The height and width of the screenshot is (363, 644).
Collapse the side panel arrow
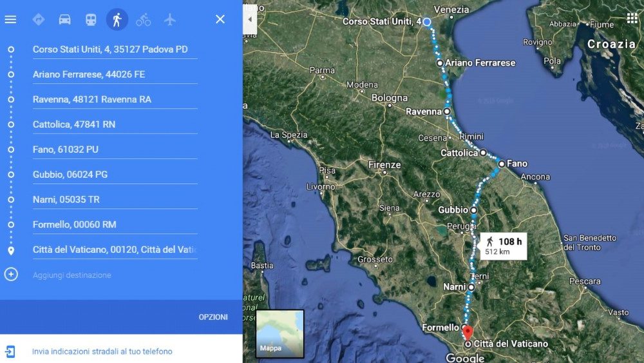pos(250,19)
